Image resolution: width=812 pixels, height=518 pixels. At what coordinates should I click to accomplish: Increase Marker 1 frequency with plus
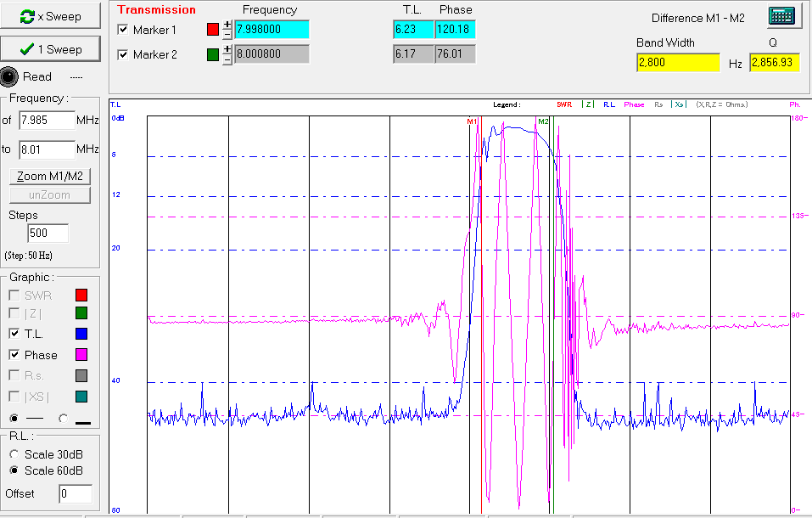point(227,25)
